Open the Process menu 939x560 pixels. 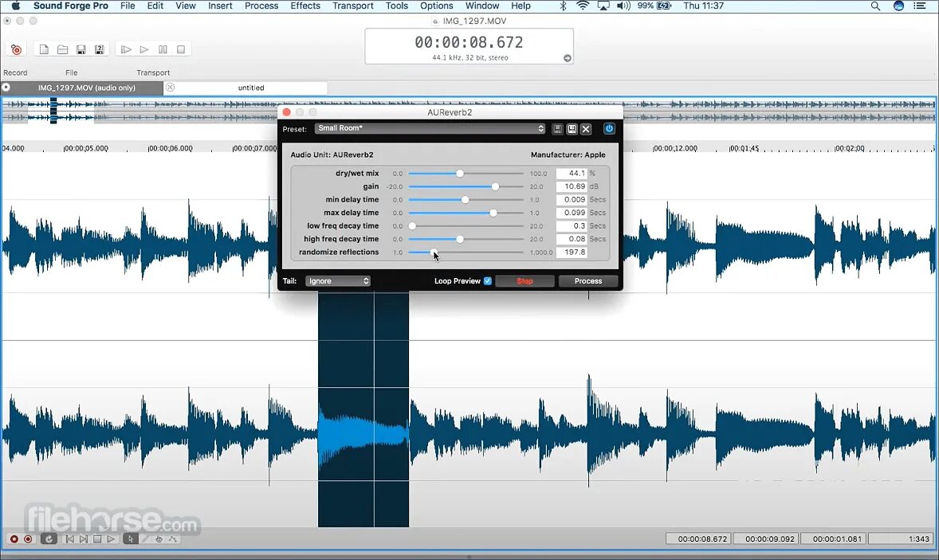coord(261,6)
